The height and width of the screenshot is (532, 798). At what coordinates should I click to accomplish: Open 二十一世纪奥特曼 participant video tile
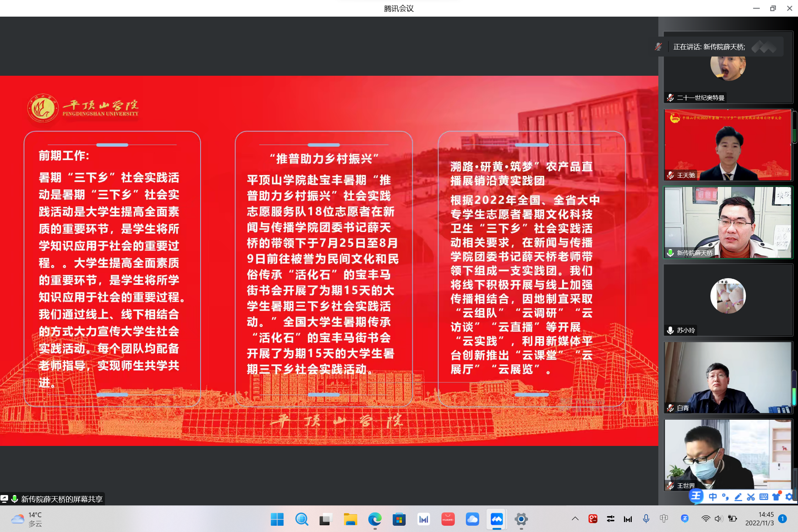click(x=728, y=67)
